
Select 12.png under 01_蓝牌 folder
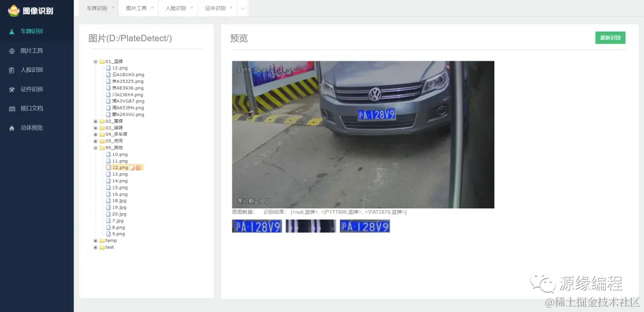point(120,68)
